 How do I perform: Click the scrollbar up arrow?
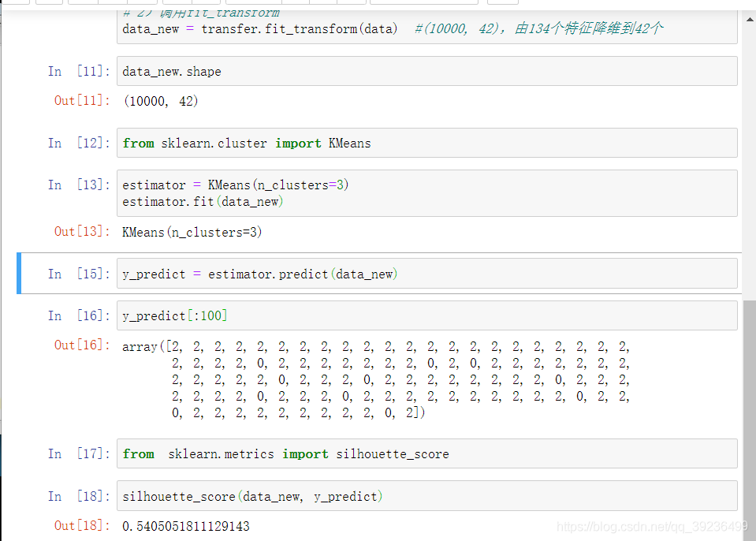(x=750, y=19)
